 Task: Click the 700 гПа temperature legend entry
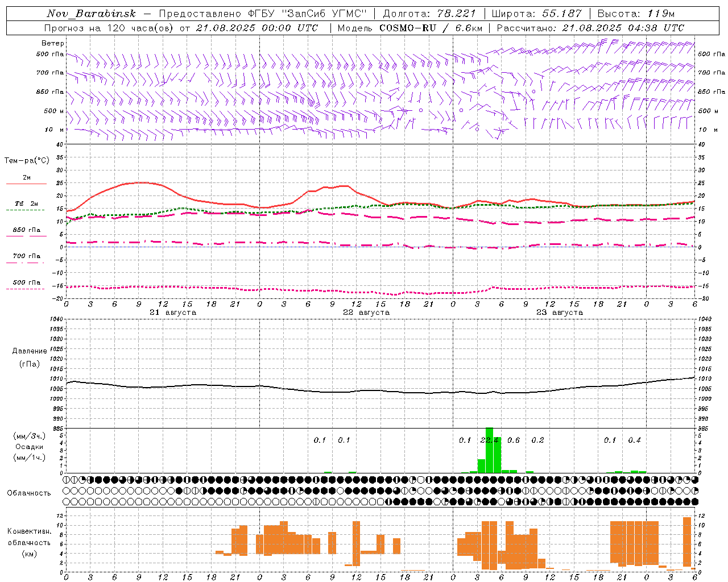tap(27, 256)
